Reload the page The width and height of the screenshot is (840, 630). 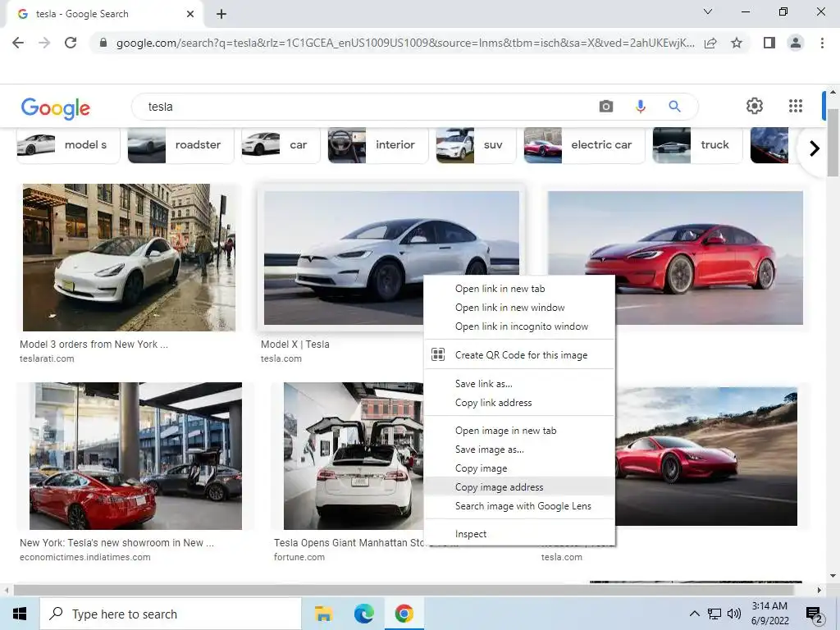coord(71,43)
